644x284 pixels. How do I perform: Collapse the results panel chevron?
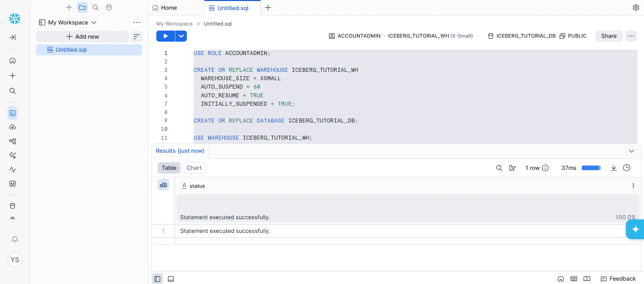[632, 151]
